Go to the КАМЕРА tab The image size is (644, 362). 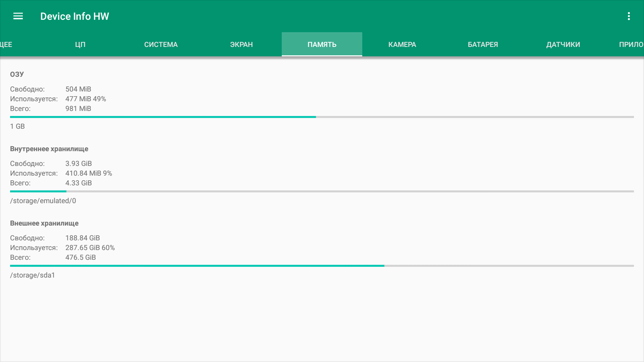click(402, 45)
